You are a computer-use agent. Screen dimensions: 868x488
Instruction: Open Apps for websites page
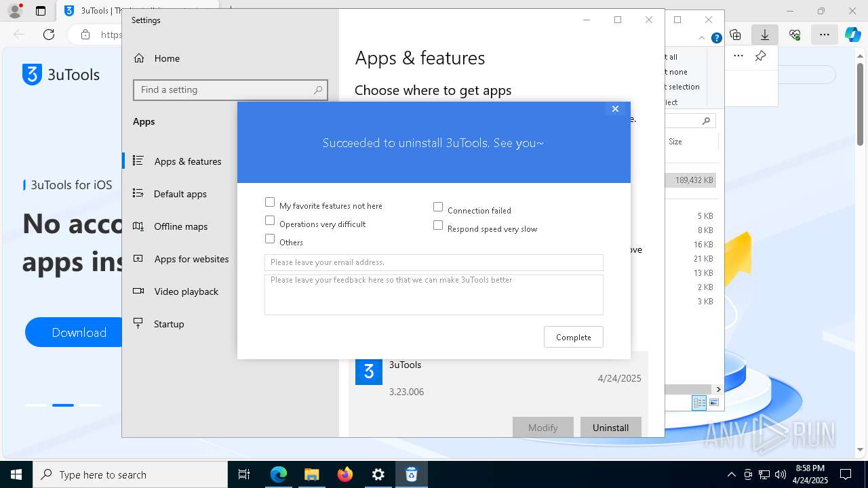tap(191, 259)
